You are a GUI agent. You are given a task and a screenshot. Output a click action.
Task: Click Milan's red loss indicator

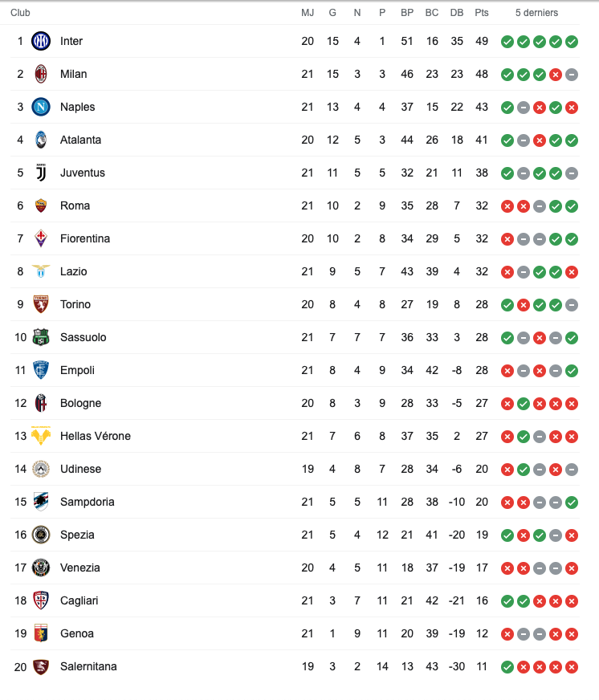click(556, 75)
